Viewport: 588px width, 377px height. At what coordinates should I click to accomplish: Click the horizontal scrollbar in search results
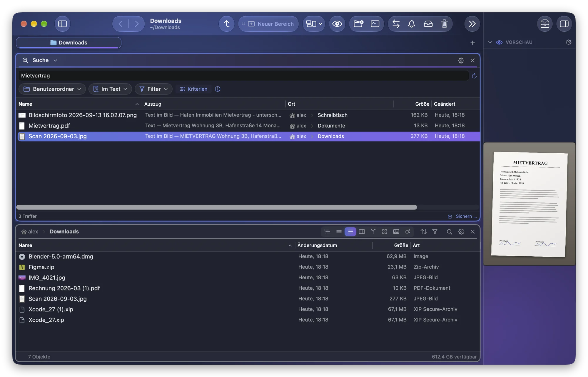(x=216, y=207)
